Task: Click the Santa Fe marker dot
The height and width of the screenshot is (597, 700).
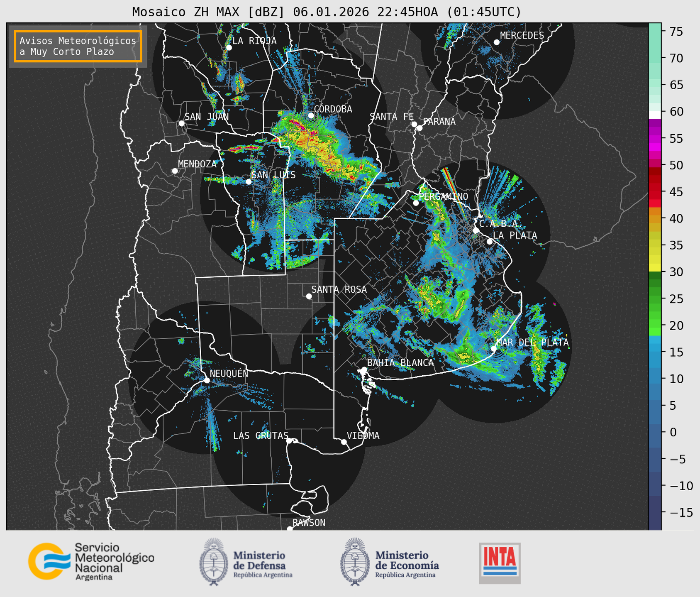Action: 414,124
